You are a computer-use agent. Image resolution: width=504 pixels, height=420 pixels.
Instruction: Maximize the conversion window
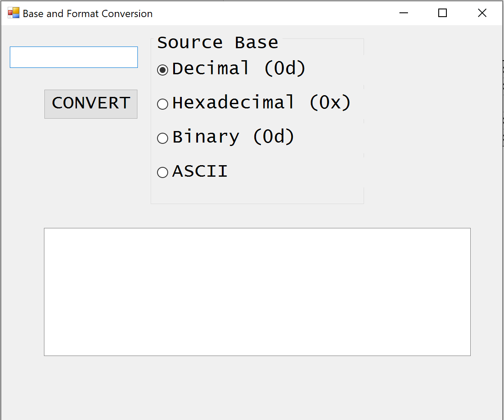click(x=443, y=13)
